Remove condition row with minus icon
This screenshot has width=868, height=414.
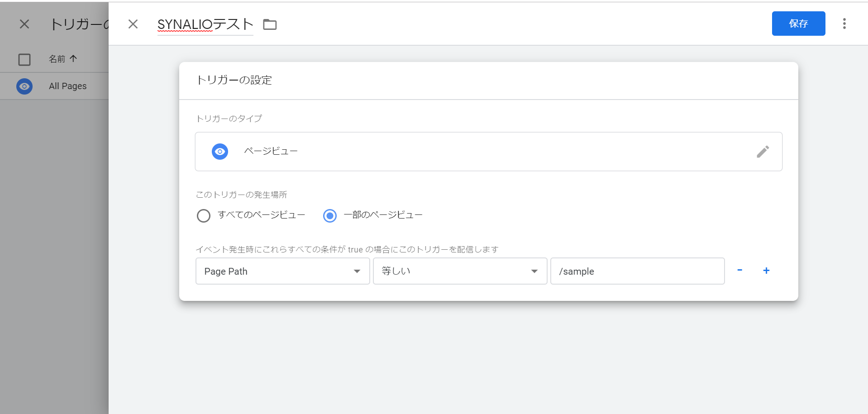(739, 271)
